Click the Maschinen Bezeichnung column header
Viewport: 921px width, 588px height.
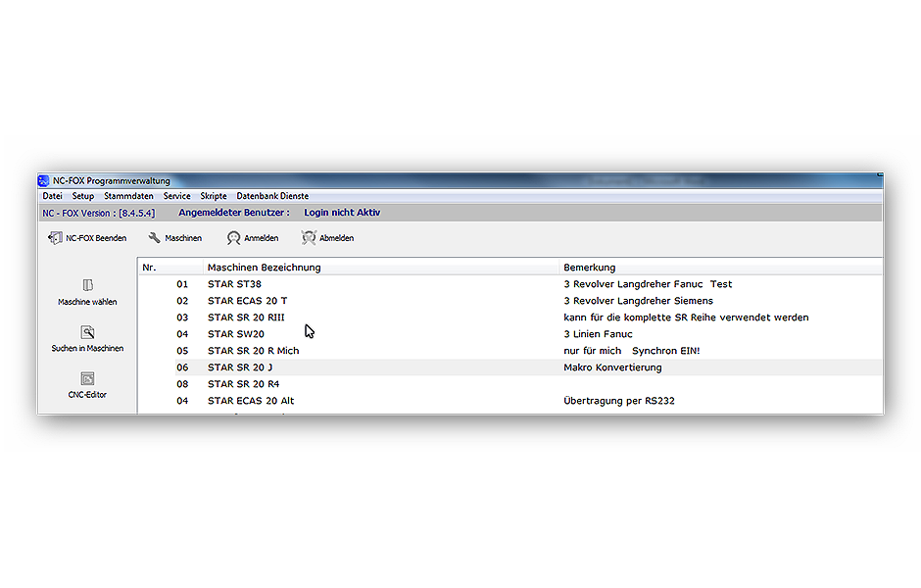pyautogui.click(x=263, y=267)
